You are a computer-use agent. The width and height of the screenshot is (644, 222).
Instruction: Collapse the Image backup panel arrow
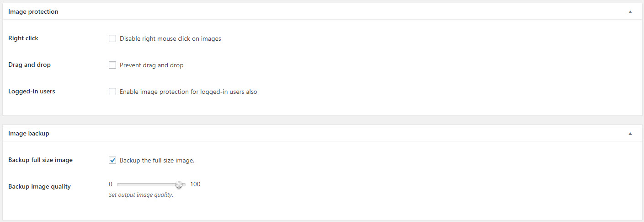click(630, 134)
